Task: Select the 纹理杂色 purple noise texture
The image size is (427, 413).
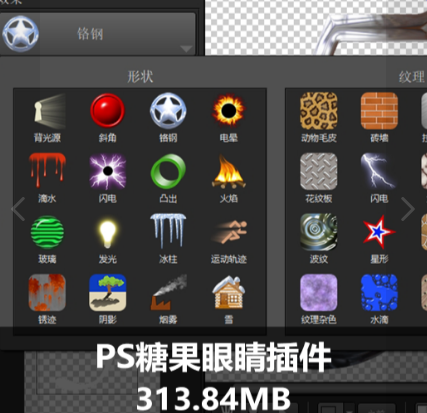Action: (x=319, y=292)
